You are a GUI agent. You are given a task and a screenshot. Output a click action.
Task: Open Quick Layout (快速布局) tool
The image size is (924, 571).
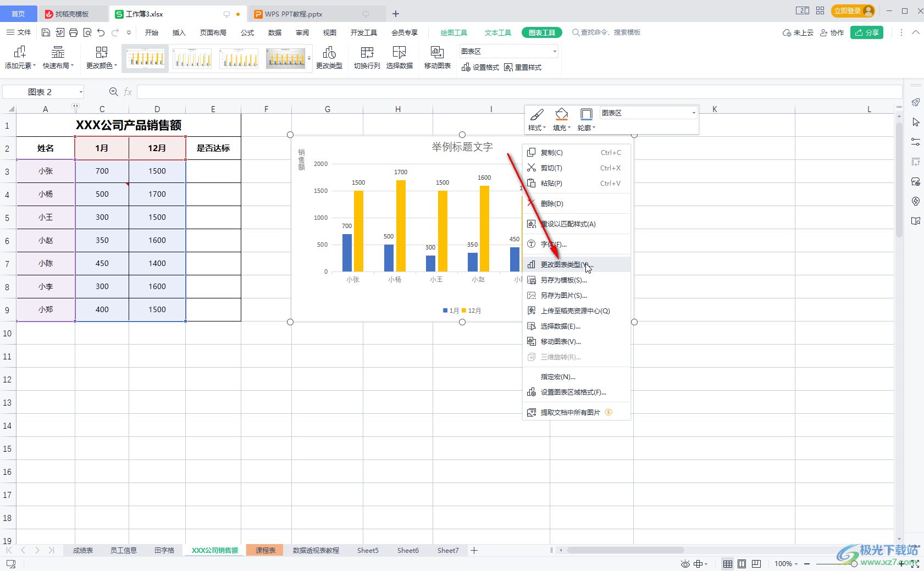point(58,58)
